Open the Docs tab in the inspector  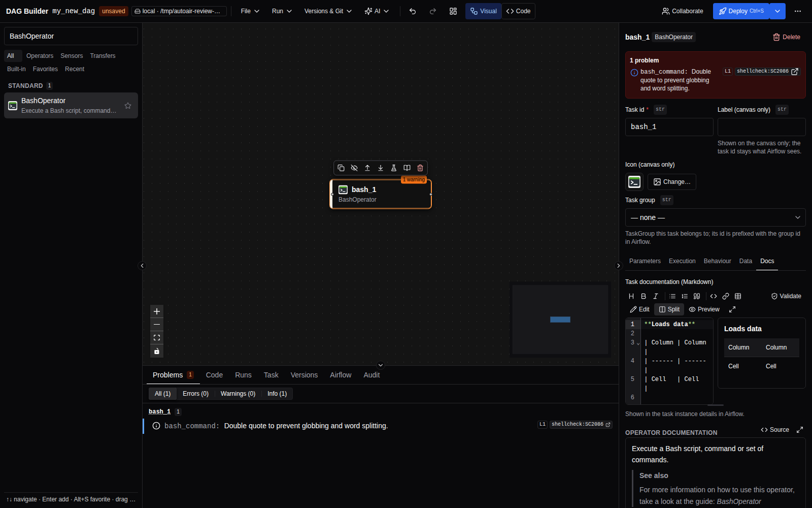(x=767, y=261)
